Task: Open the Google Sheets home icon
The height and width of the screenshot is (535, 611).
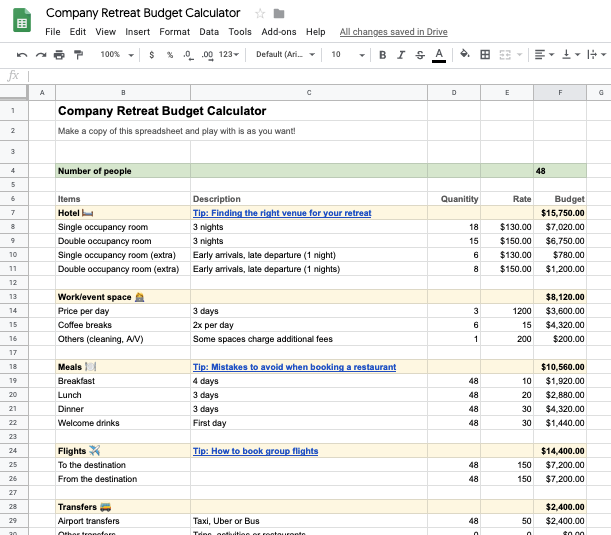Action: tap(22, 20)
